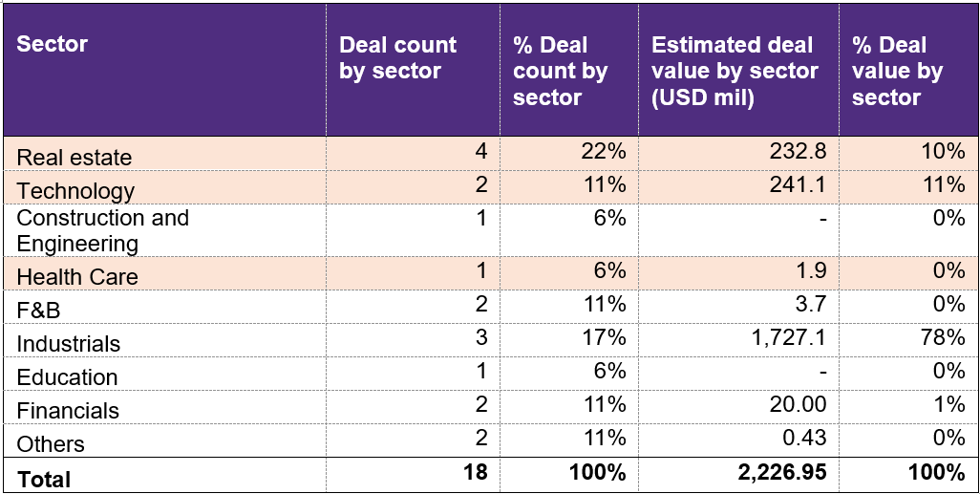The image size is (980, 494).
Task: Click the Total row label
Action: pyautogui.click(x=44, y=477)
